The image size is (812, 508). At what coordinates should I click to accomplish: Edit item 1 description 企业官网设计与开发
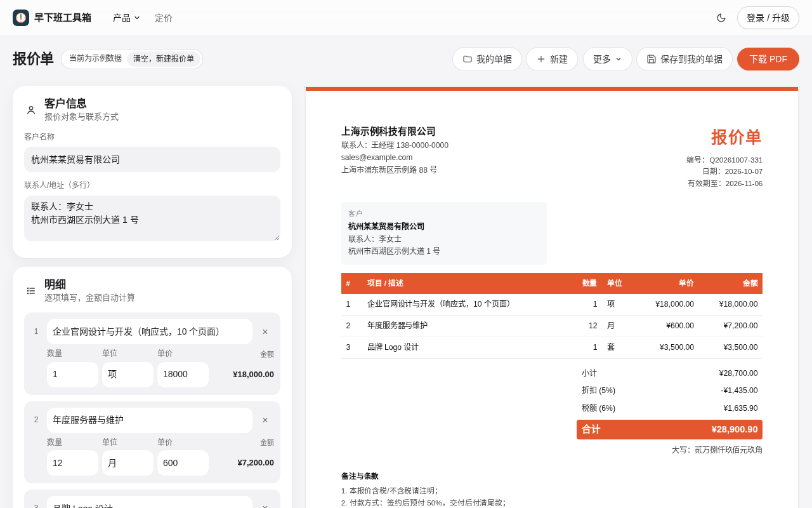tap(150, 331)
